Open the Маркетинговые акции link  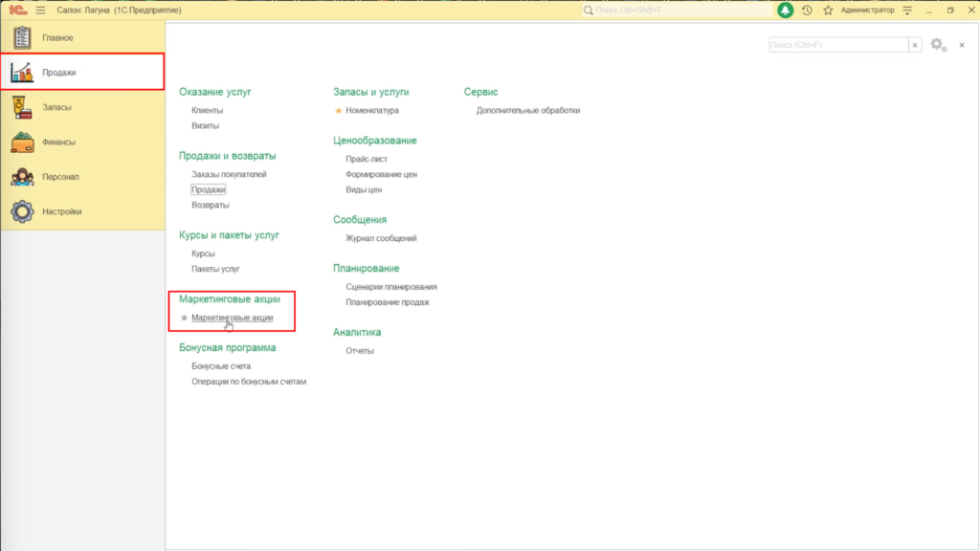click(232, 318)
